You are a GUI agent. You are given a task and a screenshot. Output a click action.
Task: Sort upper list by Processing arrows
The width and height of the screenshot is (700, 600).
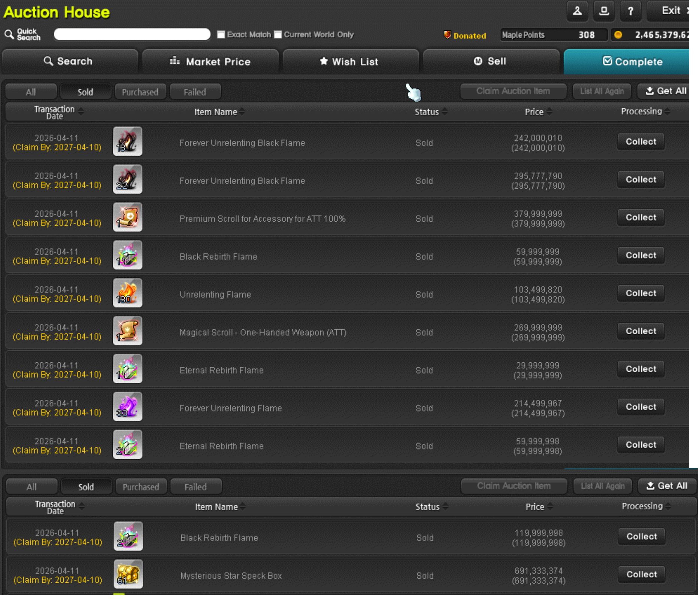(667, 112)
